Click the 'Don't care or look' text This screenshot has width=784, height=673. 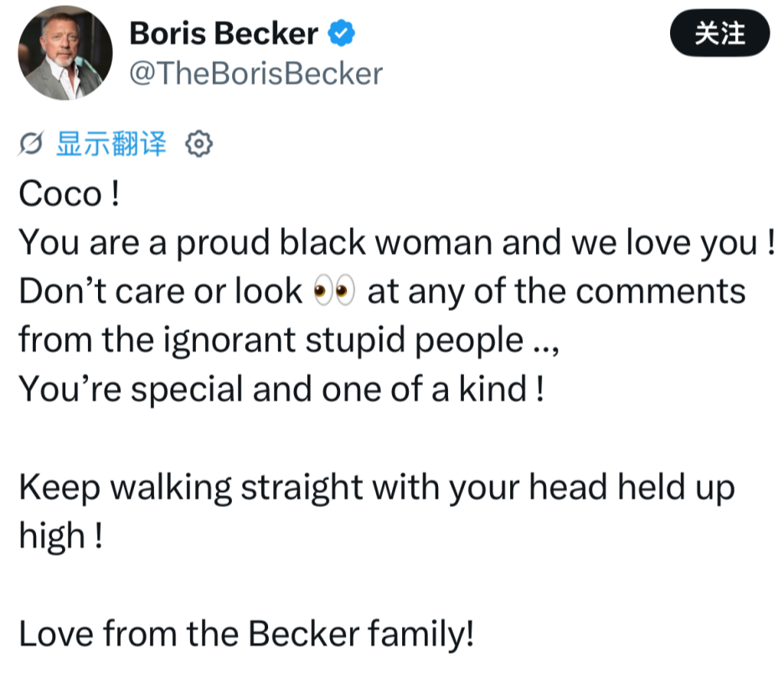pos(161,291)
